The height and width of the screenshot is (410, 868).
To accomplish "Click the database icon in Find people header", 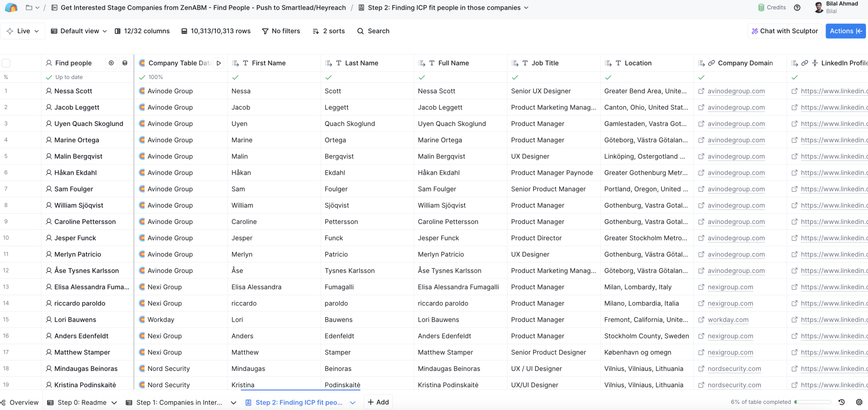I will 125,63.
